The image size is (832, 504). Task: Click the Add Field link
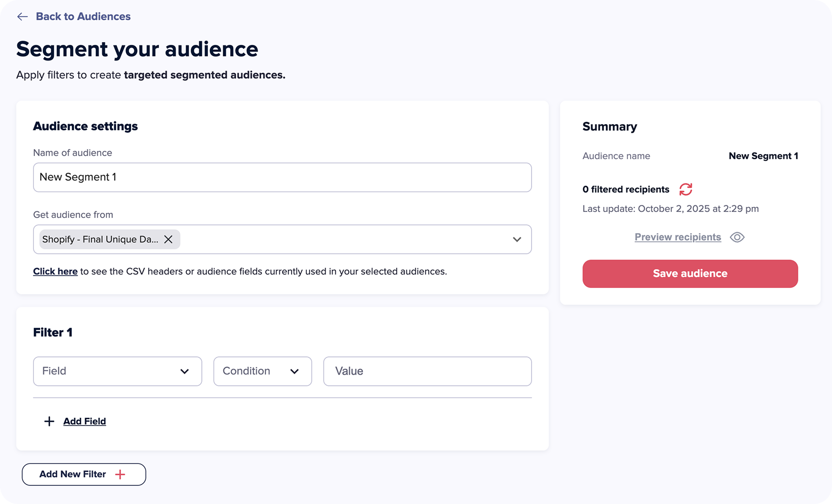(85, 422)
